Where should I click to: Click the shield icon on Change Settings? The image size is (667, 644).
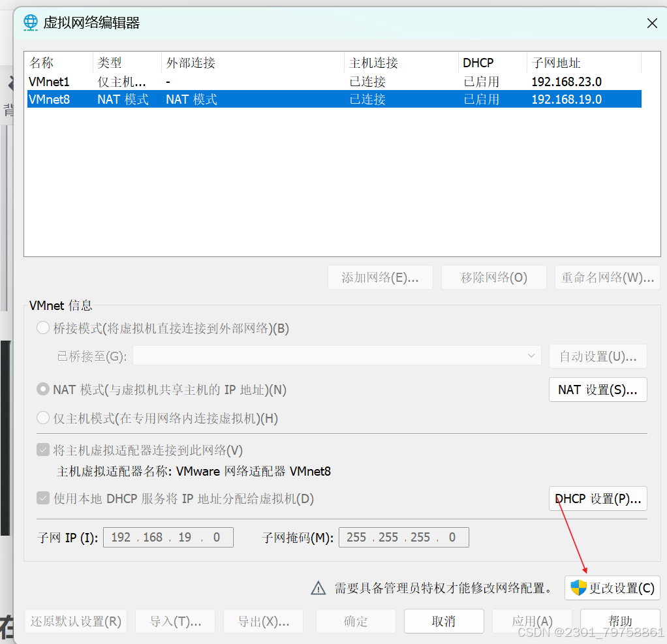point(578,588)
